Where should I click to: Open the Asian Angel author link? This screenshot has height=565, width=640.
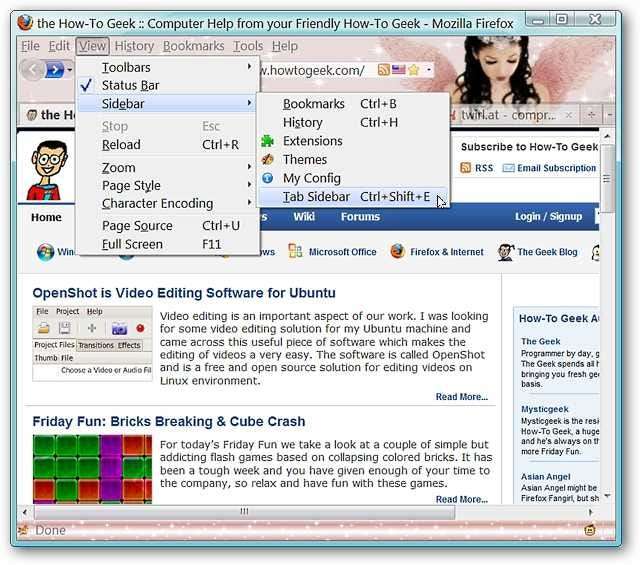(546, 476)
